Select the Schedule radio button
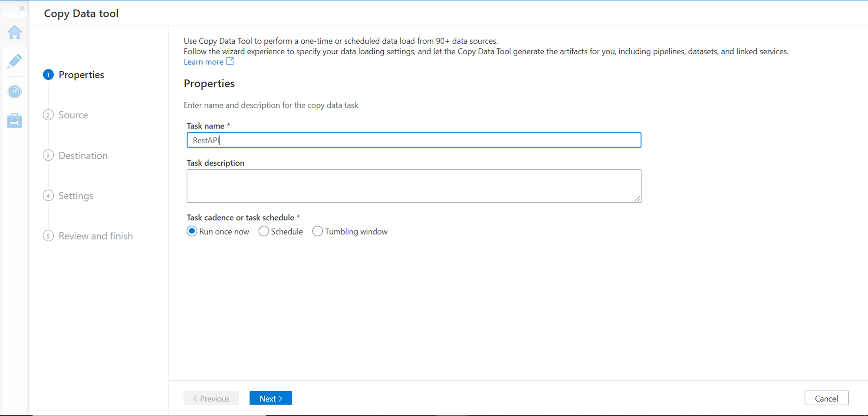The image size is (868, 416). (x=263, y=231)
